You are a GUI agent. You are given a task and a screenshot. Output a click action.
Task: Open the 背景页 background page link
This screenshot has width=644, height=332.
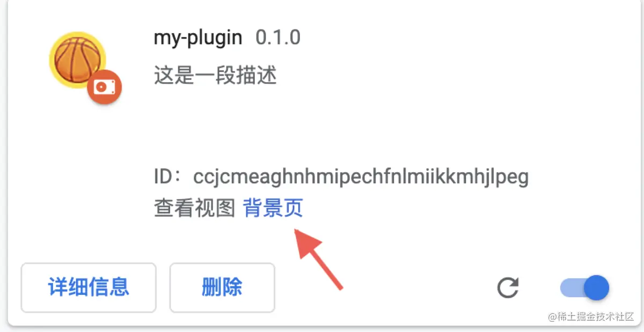(x=273, y=208)
